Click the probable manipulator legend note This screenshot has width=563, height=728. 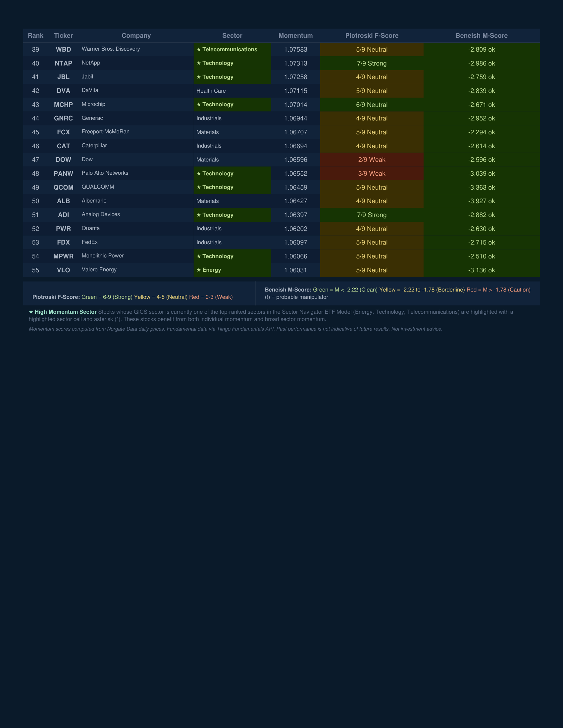pos(296,297)
